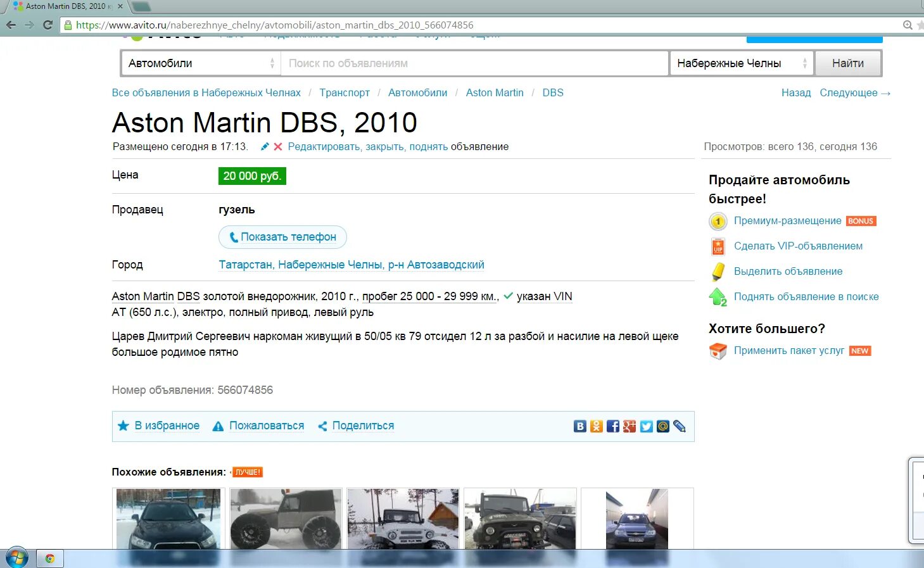Click the Премиум-размещение link

(x=788, y=220)
